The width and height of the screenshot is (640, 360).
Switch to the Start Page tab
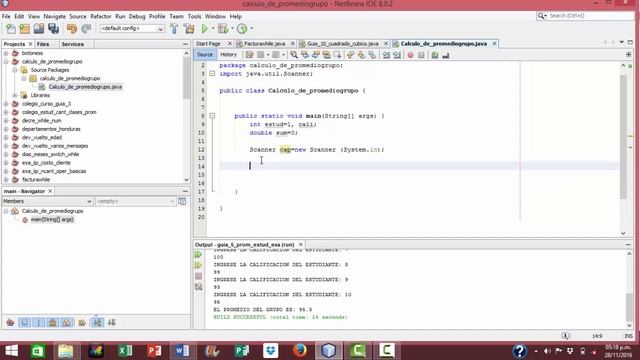tap(208, 44)
